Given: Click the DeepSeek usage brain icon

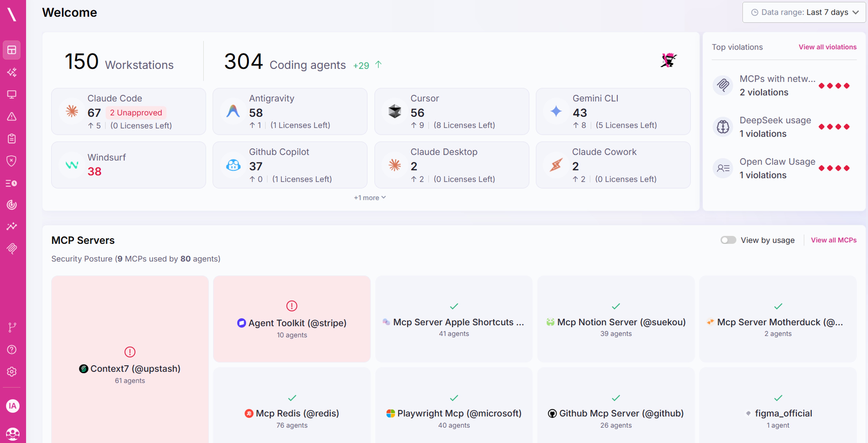Looking at the screenshot, I should click(x=723, y=127).
